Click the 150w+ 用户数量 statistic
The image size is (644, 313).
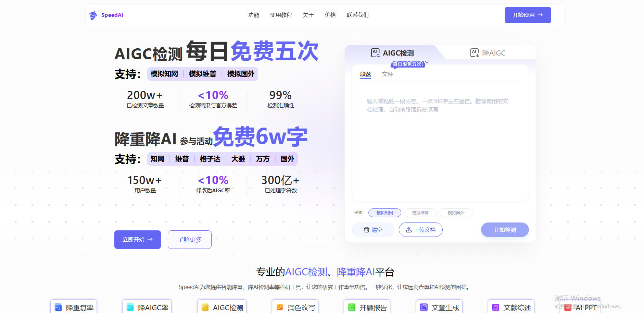[145, 184]
